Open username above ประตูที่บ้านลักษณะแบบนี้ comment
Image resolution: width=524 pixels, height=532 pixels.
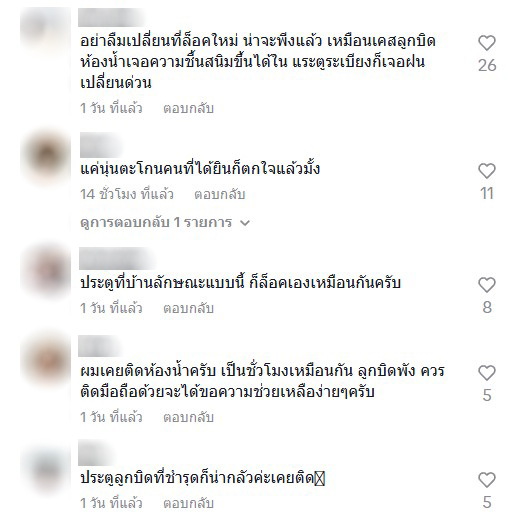(x=117, y=259)
